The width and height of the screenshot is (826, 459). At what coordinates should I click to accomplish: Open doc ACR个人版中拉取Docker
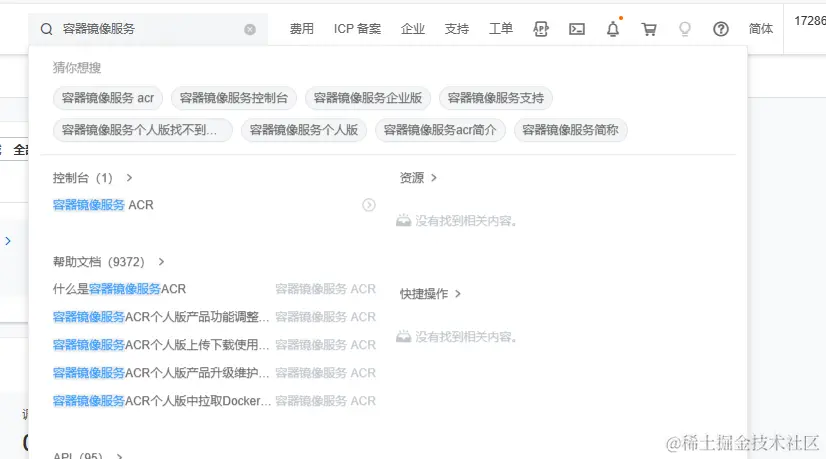click(162, 401)
